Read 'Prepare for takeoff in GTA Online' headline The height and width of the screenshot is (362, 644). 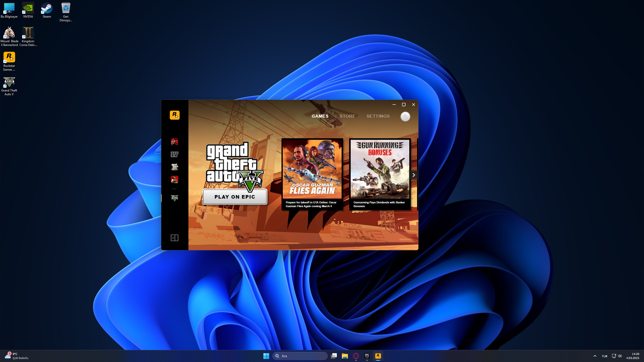click(311, 204)
